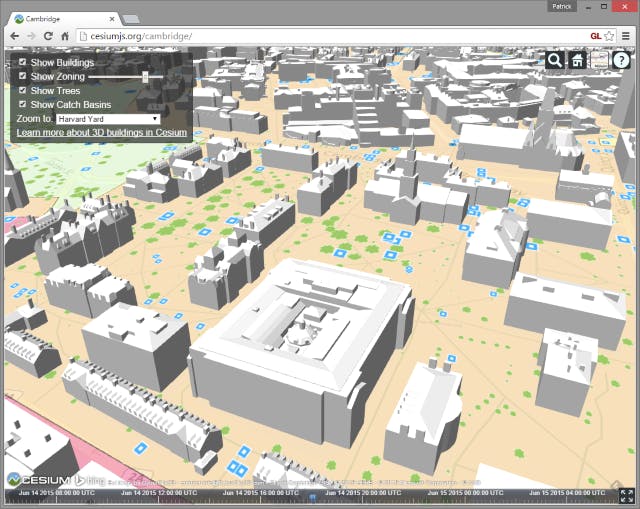The height and width of the screenshot is (509, 640).
Task: Uncheck the Show Buildings checkbox
Action: click(x=23, y=63)
